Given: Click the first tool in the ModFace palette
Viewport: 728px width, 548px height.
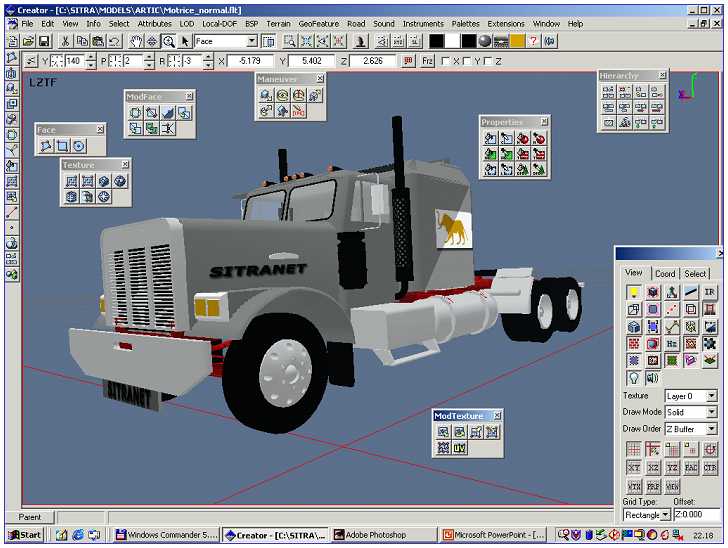Looking at the screenshot, I should (x=136, y=112).
